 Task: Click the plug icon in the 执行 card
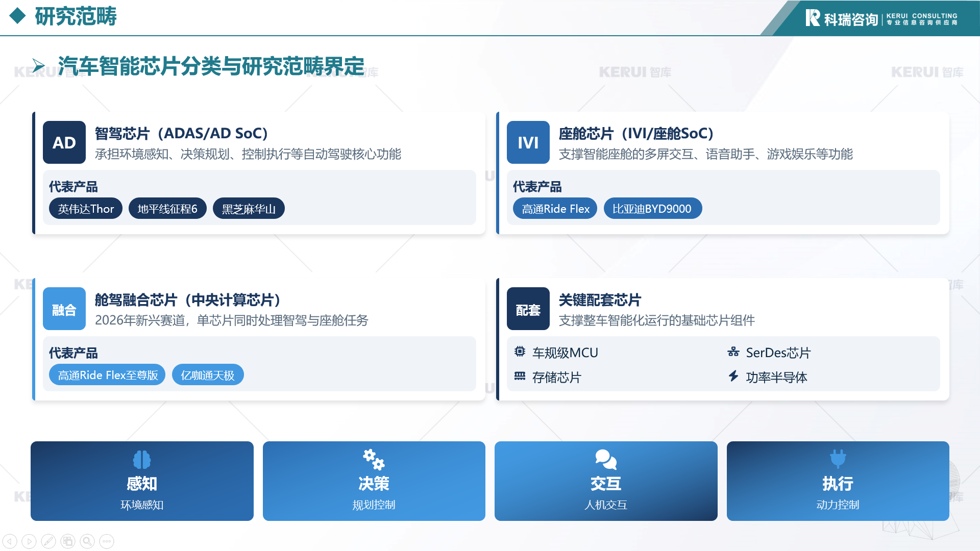[x=838, y=459]
